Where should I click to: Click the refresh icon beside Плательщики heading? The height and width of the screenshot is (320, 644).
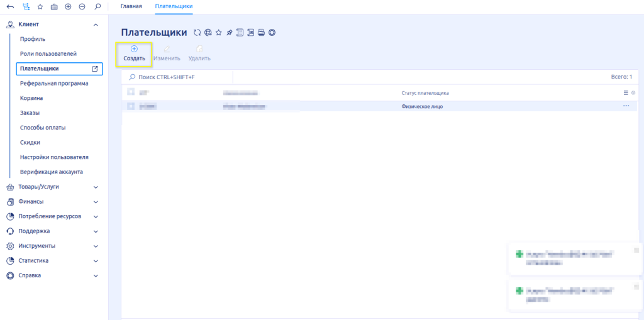[197, 33]
